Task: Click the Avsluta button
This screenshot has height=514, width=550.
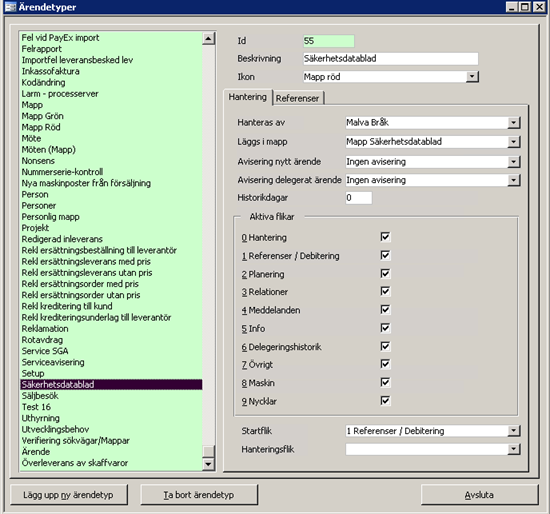Action: pyautogui.click(x=479, y=495)
